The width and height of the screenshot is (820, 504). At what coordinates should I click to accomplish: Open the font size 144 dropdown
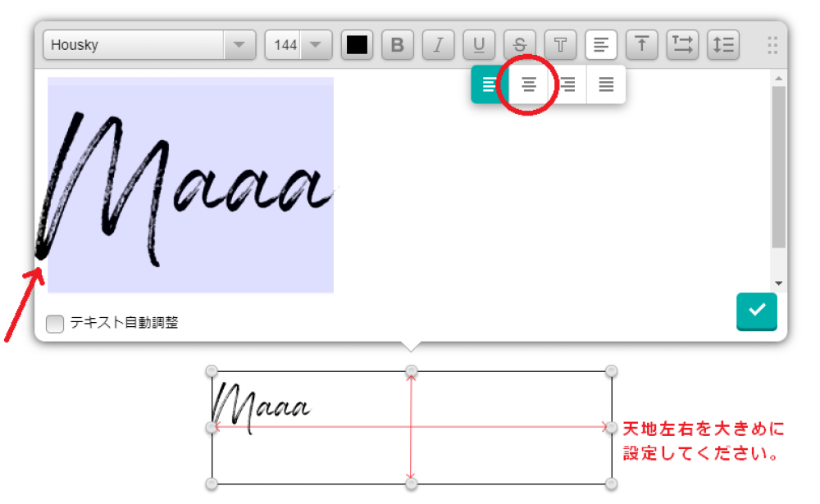315,45
